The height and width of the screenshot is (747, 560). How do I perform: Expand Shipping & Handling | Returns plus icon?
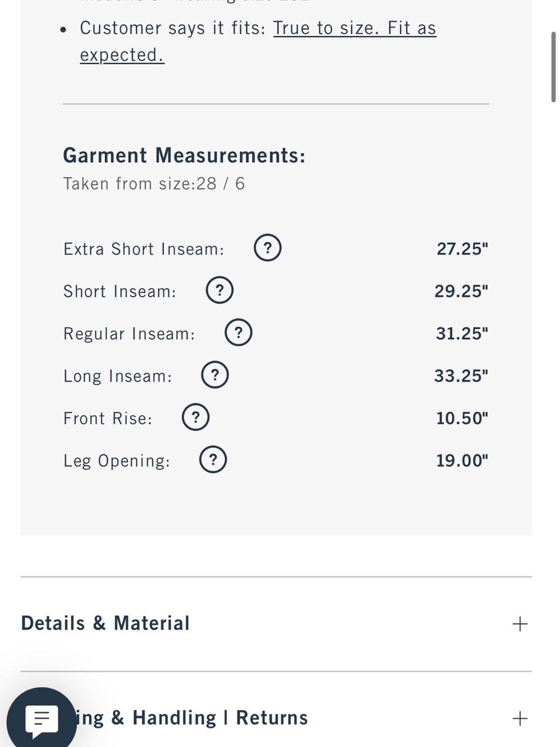[x=520, y=718]
